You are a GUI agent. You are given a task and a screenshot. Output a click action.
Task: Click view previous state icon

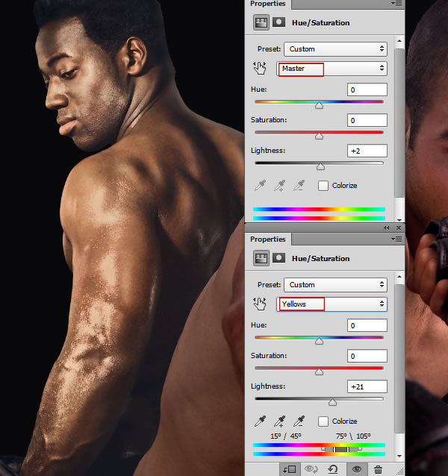(311, 469)
